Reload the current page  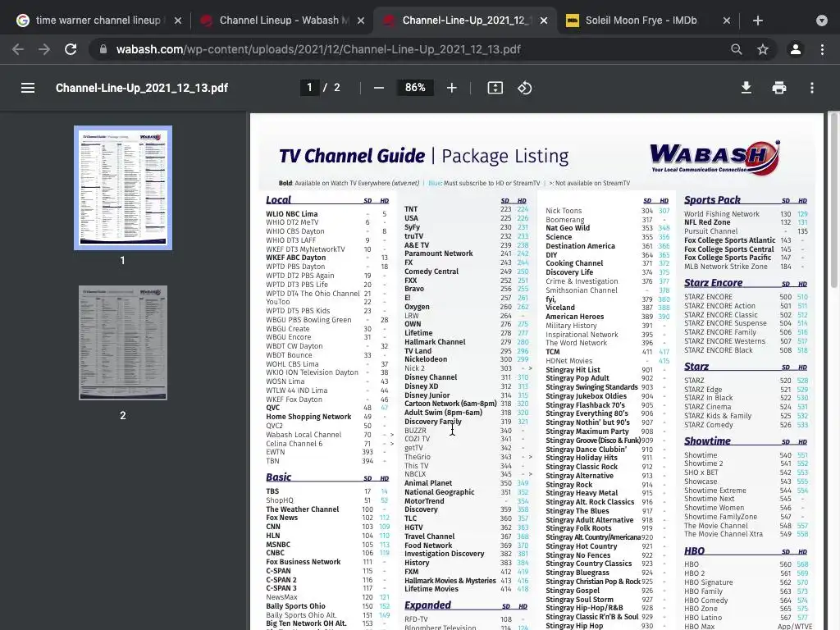(71, 49)
